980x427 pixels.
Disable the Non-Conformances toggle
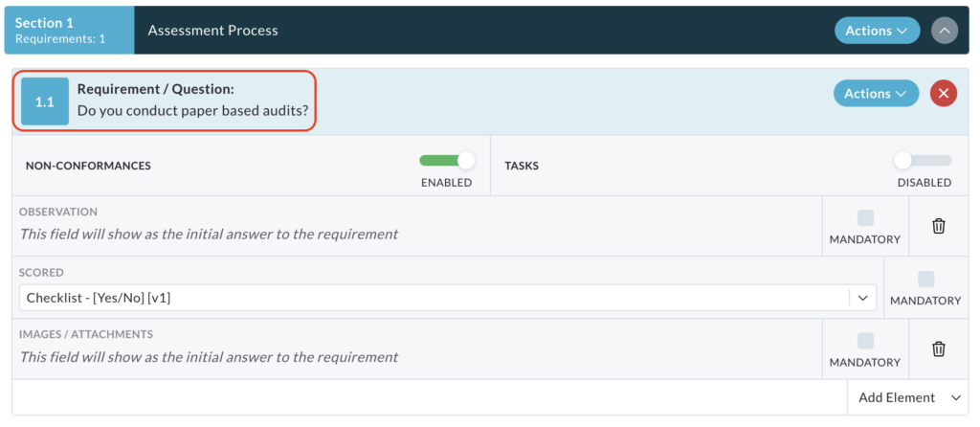pos(446,161)
